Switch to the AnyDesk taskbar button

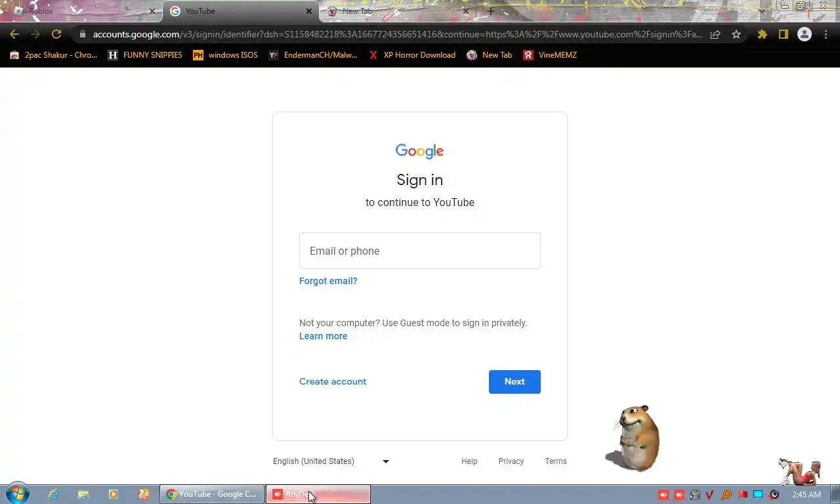tap(318, 494)
